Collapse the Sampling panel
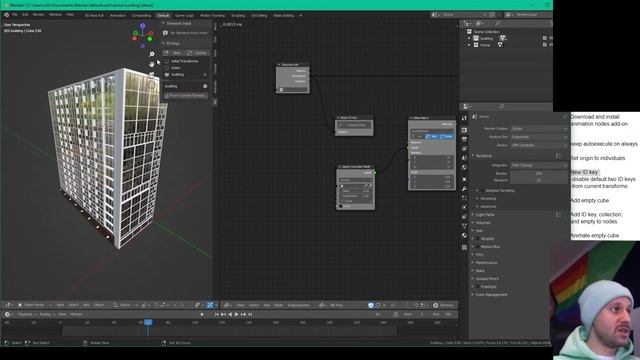 (473, 156)
